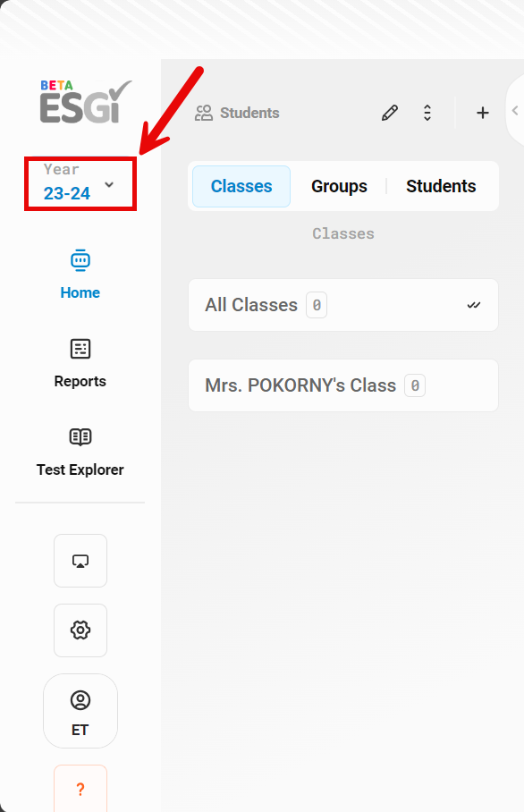524x812 pixels.
Task: Click the question mark help button
Action: pyautogui.click(x=80, y=789)
